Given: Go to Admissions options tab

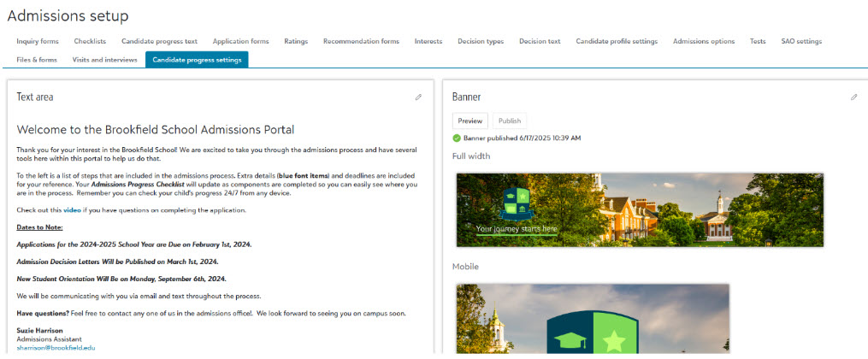Looking at the screenshot, I should (704, 42).
